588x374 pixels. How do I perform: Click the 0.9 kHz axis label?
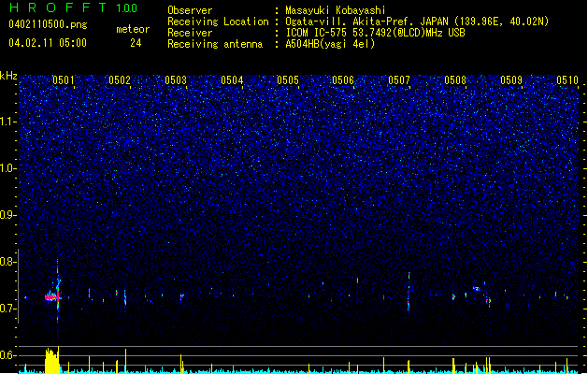[x=8, y=215]
